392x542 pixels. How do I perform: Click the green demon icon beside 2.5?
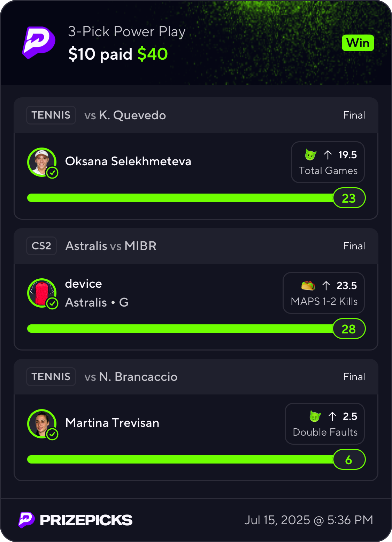[x=315, y=416]
